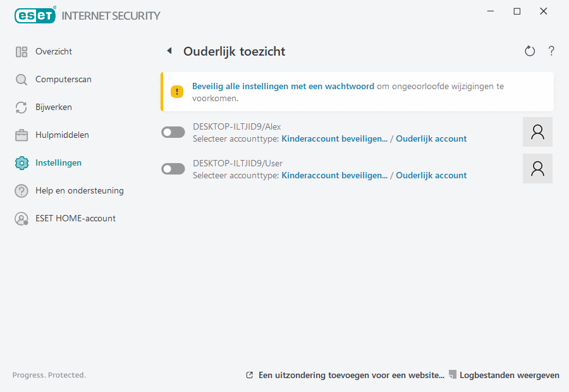Enable parental control for DESKTOP-ILTJID9/Alex
Viewport: 569px width, 392px height.
click(x=173, y=132)
